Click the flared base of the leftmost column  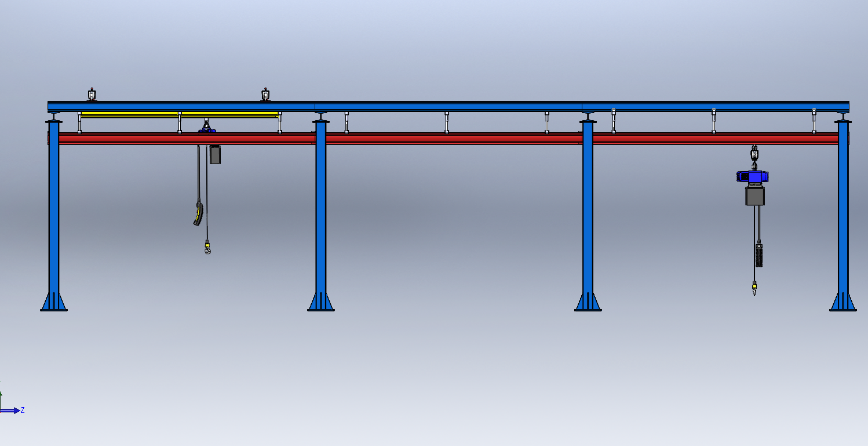[x=54, y=302]
